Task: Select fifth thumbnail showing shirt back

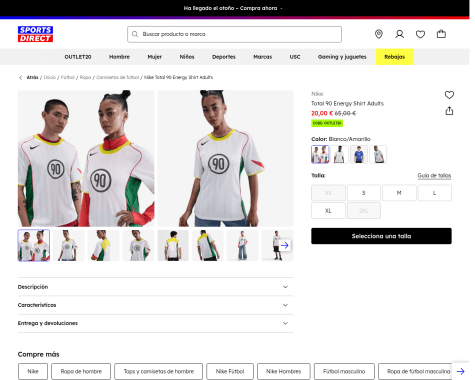Action: pyautogui.click(x=173, y=245)
